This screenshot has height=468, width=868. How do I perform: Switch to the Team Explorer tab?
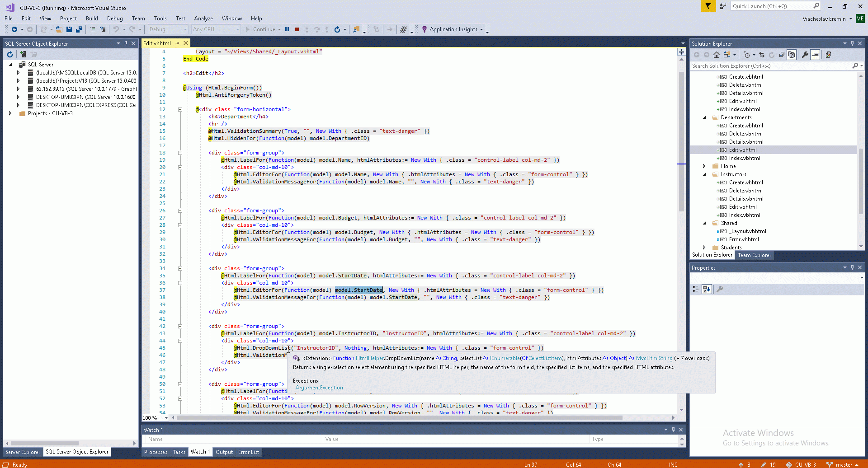point(755,255)
